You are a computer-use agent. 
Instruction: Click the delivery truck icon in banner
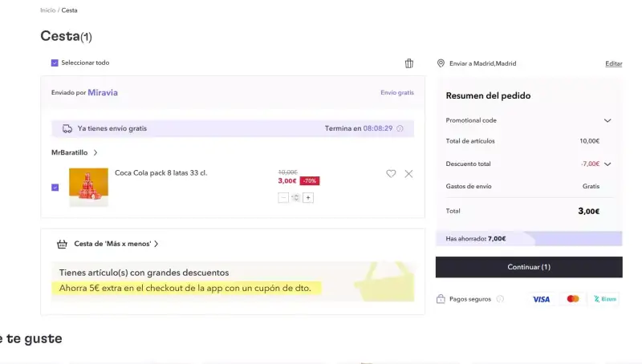point(67,129)
